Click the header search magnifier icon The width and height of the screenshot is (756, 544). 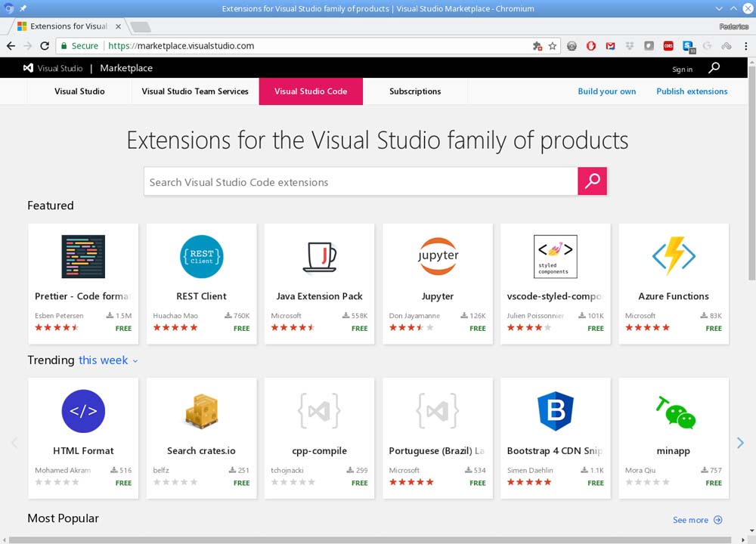(x=714, y=68)
